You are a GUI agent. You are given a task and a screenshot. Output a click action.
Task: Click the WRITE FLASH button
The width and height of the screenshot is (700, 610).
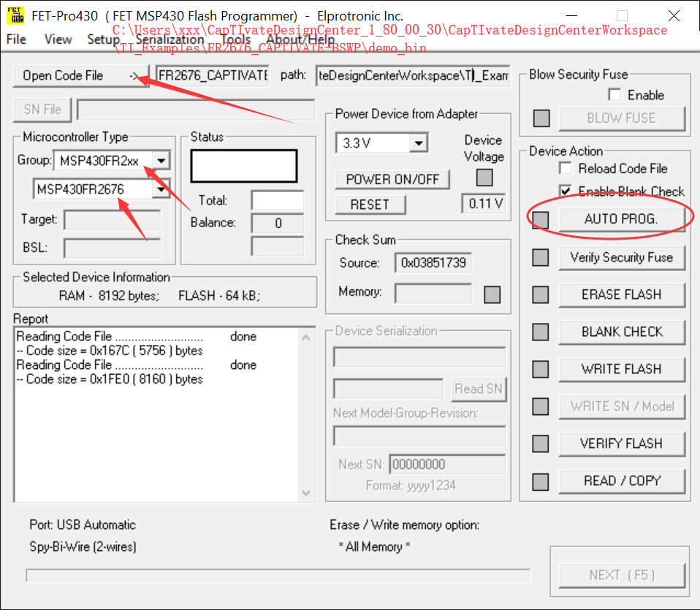622,370
